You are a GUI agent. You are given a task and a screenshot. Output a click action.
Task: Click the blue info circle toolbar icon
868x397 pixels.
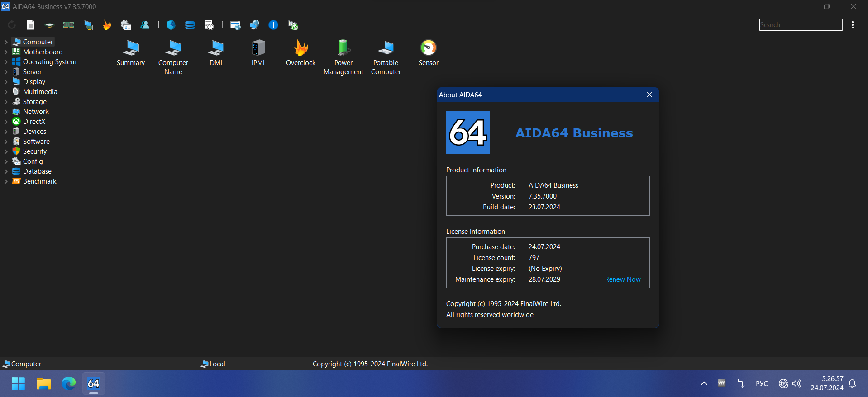[x=273, y=25]
